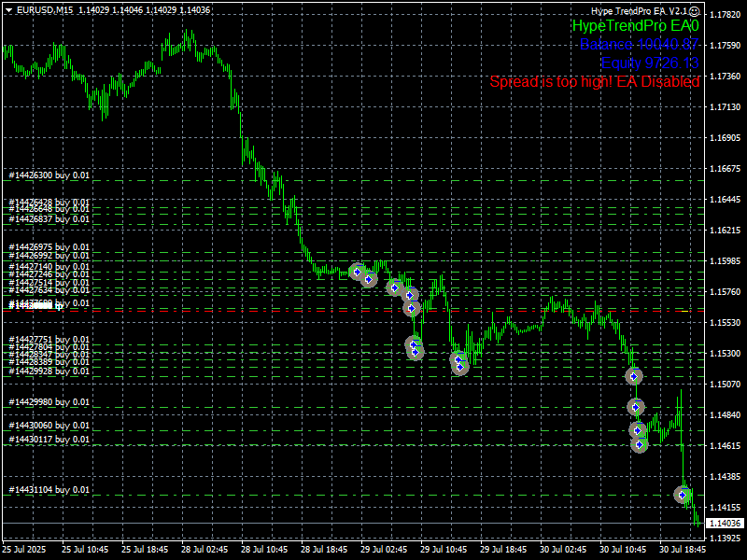747x560 pixels.
Task: Click the order label #14427751 buy 0.01
Action: point(49,340)
